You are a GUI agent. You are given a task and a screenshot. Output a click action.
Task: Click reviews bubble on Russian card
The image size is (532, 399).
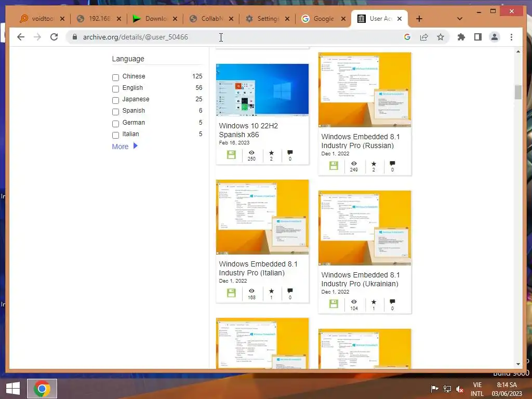[x=392, y=164]
